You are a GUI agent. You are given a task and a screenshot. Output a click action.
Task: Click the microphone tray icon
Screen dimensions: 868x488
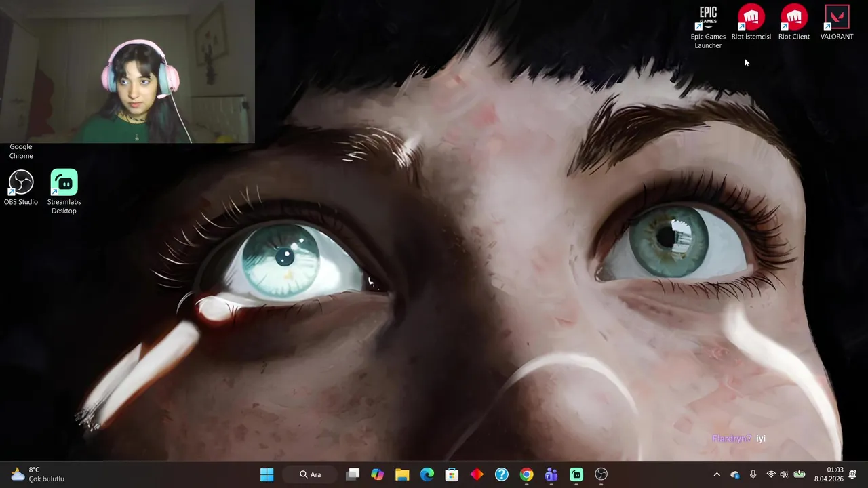(753, 474)
